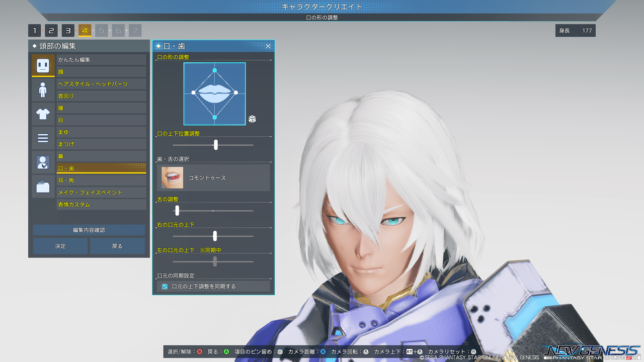Go to step 2 tab
644x362 pixels.
coord(51,31)
